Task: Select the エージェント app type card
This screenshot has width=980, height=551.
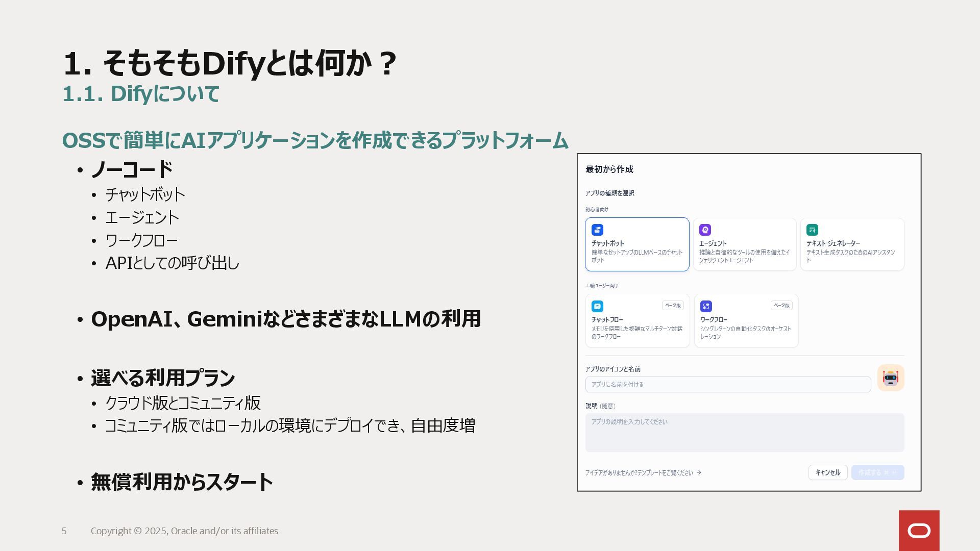Action: (x=745, y=250)
